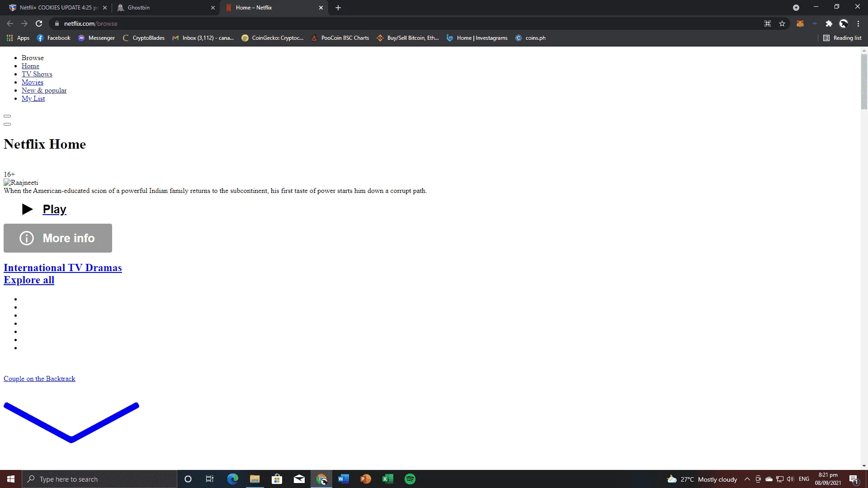Viewport: 868px width, 488px height.
Task: Select the Home – Netflix tab
Action: pos(274,8)
